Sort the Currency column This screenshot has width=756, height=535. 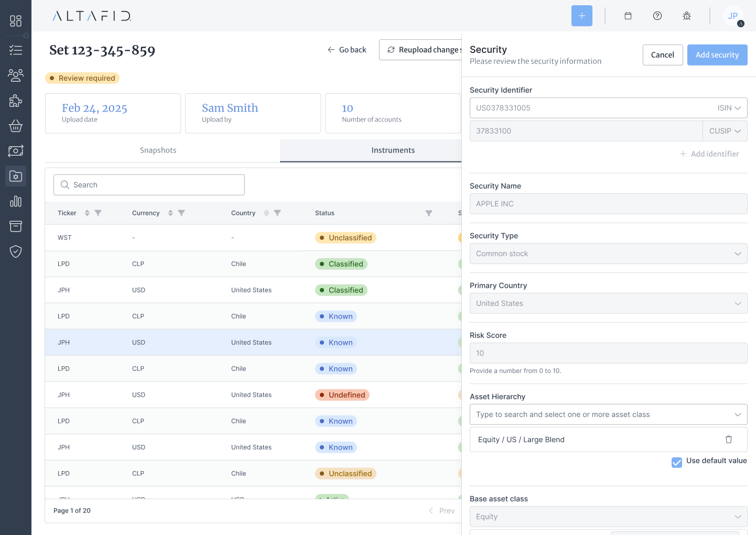170,213
